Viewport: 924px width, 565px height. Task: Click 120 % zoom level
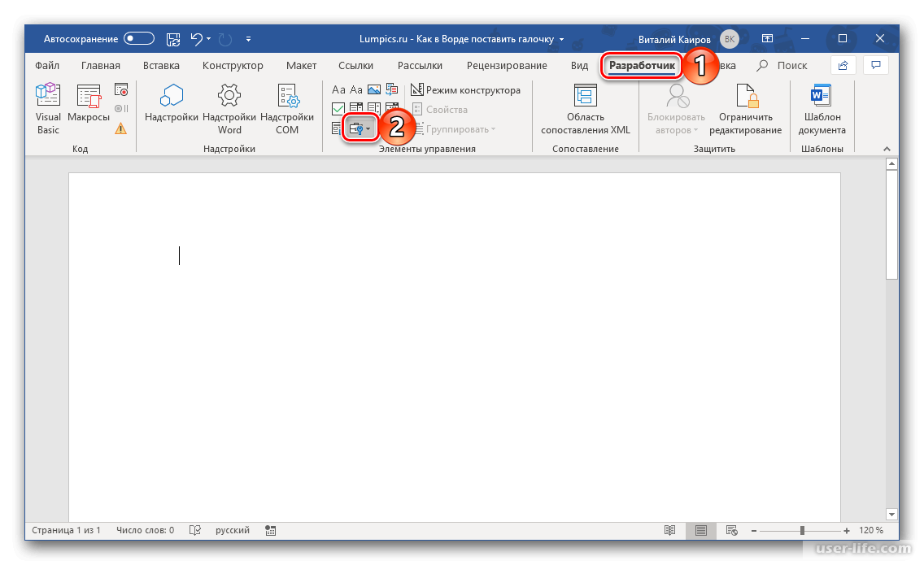click(x=871, y=530)
